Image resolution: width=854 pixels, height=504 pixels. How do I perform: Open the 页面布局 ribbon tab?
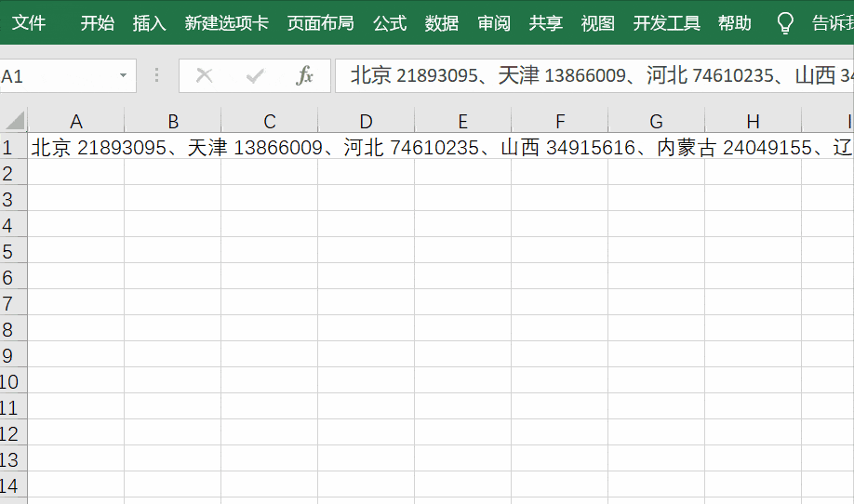pos(321,23)
